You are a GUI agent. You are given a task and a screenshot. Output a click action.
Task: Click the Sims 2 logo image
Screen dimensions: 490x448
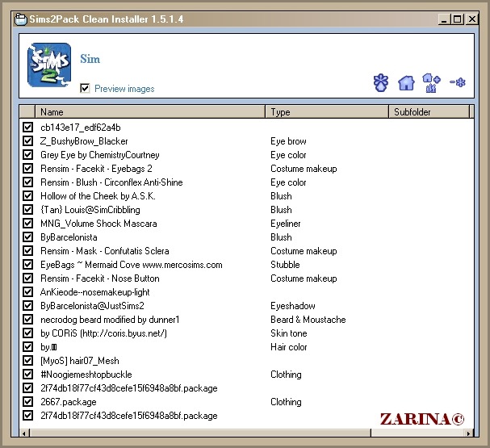pos(49,65)
